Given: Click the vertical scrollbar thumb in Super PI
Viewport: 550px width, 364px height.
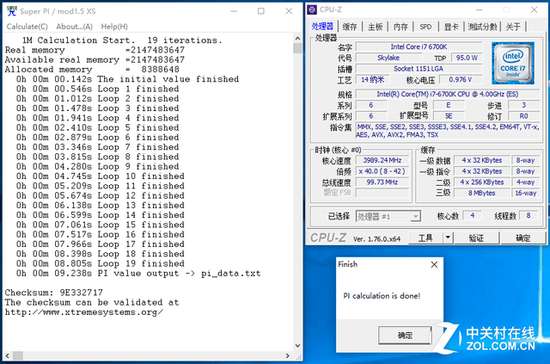Looking at the screenshot, I should 297,48.
